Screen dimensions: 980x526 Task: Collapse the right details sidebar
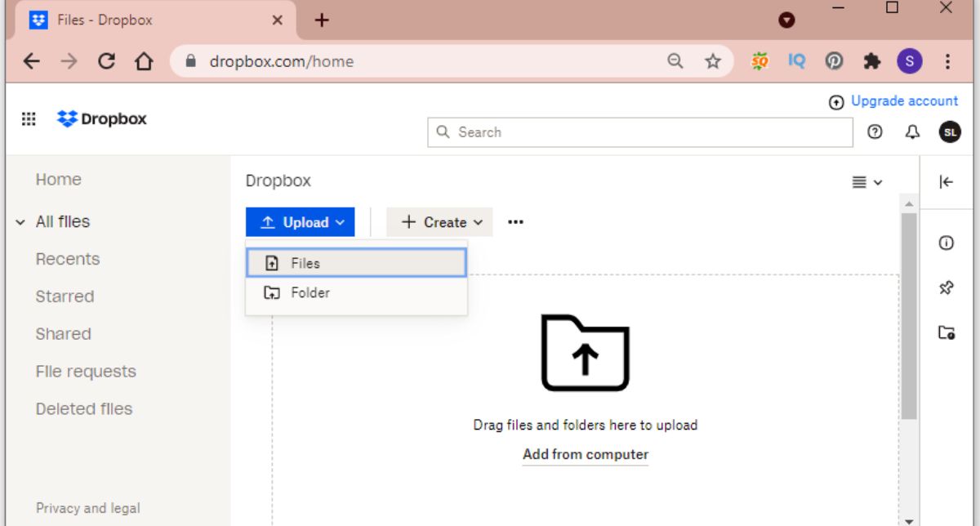pyautogui.click(x=946, y=182)
